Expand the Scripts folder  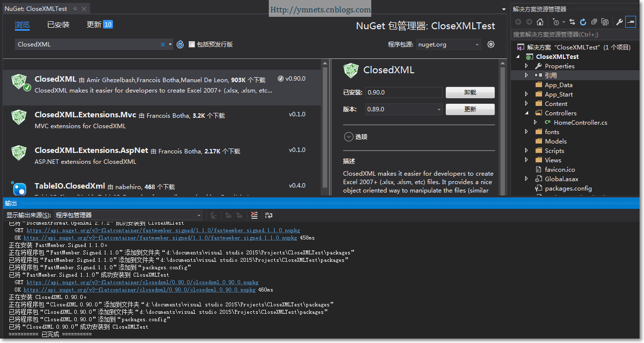[526, 150]
